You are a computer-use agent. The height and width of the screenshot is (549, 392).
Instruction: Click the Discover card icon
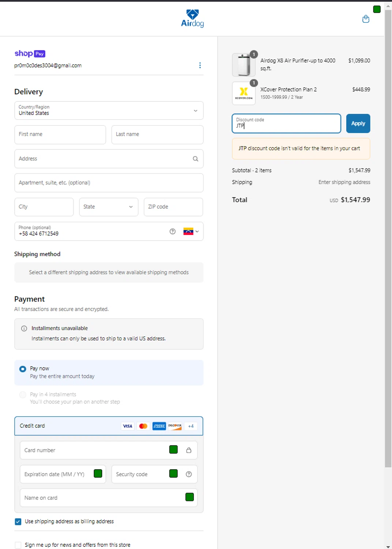click(175, 426)
